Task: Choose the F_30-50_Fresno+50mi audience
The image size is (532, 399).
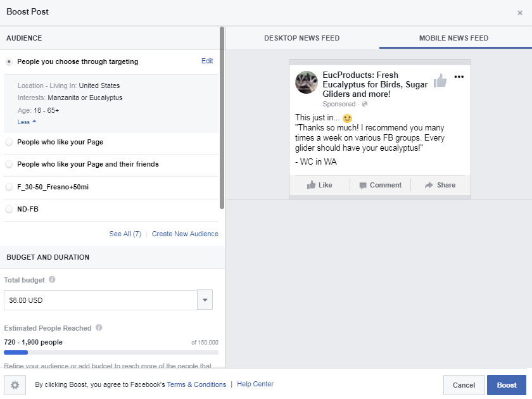Action: [x=9, y=187]
